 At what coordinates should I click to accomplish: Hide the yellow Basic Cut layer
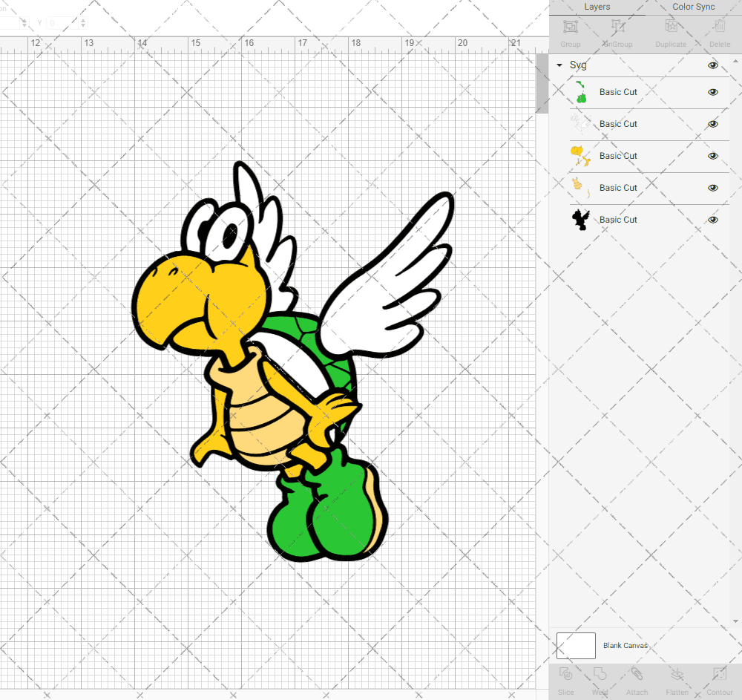pos(712,156)
